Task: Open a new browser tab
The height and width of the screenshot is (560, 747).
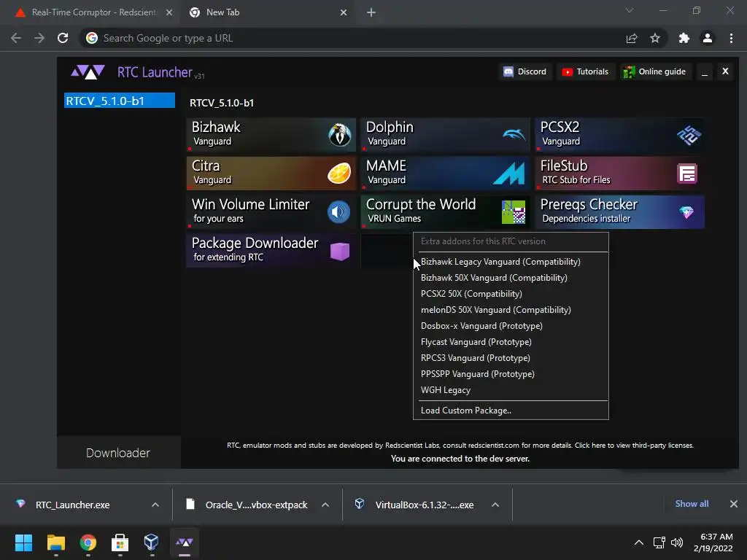Action: [x=371, y=13]
